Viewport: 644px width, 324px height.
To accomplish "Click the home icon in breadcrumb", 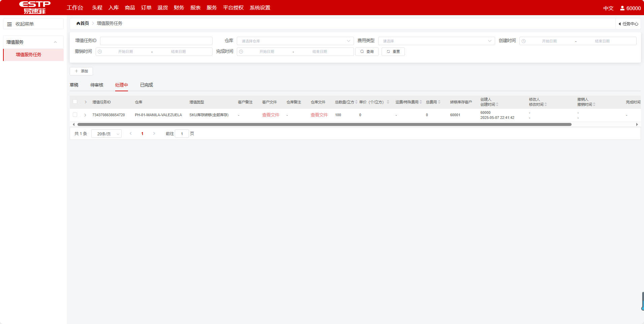I will coord(78,24).
